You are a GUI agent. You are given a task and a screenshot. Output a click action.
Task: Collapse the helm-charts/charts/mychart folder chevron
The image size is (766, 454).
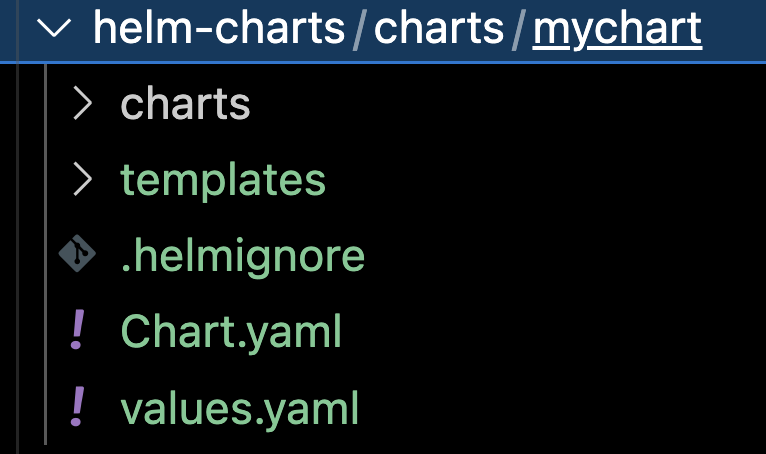(x=58, y=29)
